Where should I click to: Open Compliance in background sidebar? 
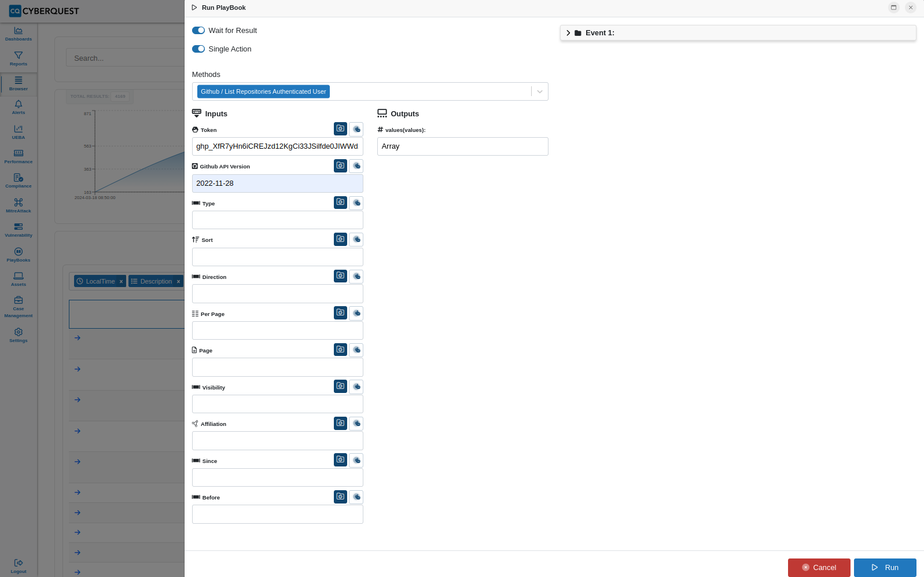[19, 181]
